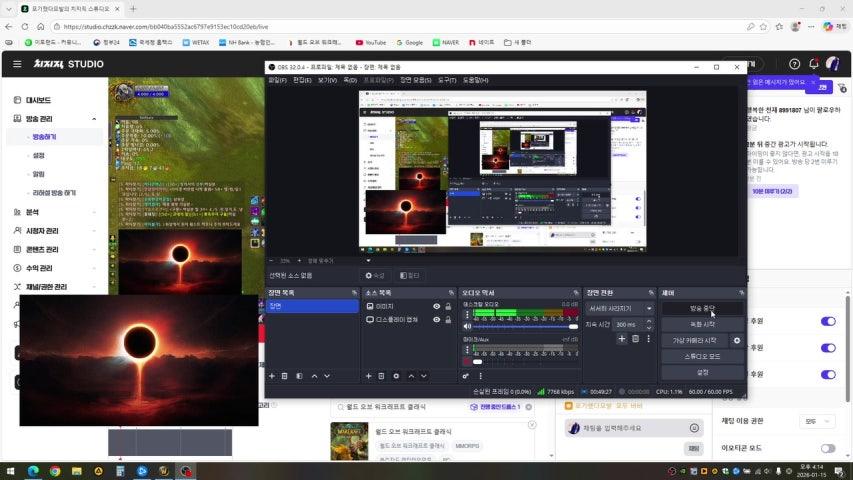Image resolution: width=853 pixels, height=480 pixels.
Task: Open audio mixer advanced settings gear icon
Action: tap(466, 376)
